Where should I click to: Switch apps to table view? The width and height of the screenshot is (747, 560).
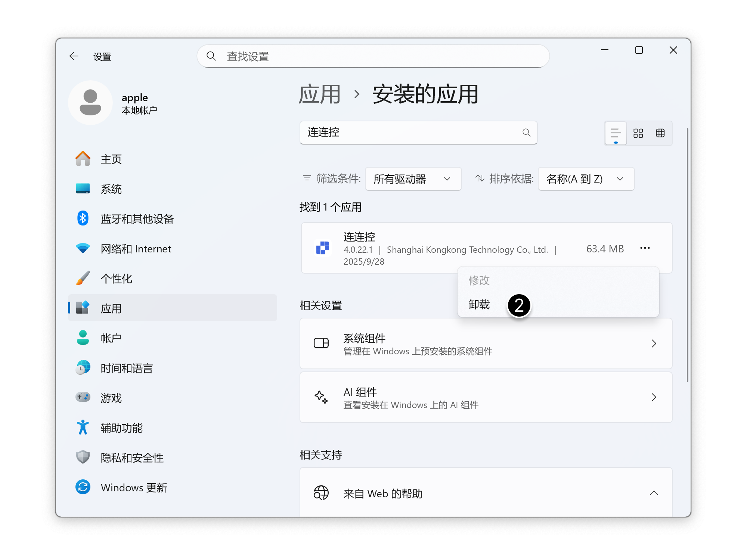click(660, 133)
